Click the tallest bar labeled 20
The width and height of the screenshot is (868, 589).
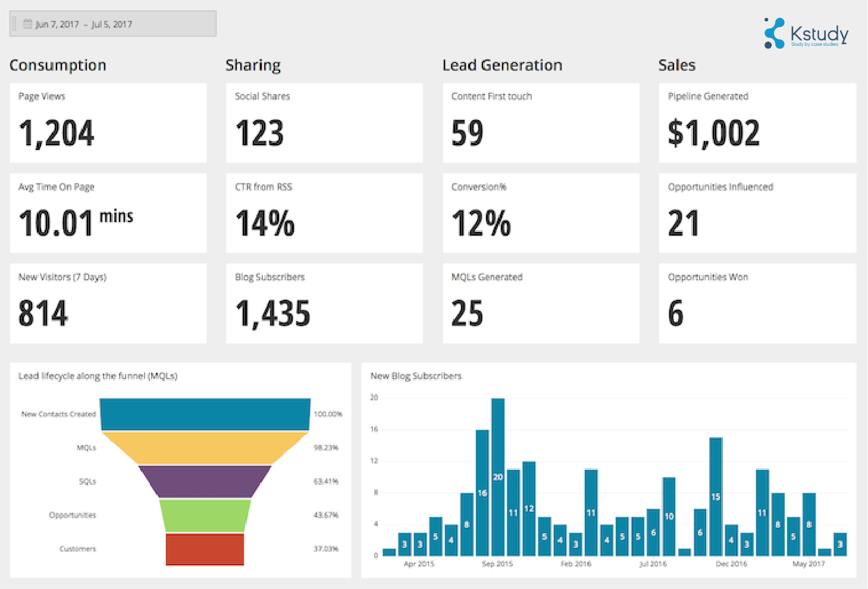[x=498, y=476]
